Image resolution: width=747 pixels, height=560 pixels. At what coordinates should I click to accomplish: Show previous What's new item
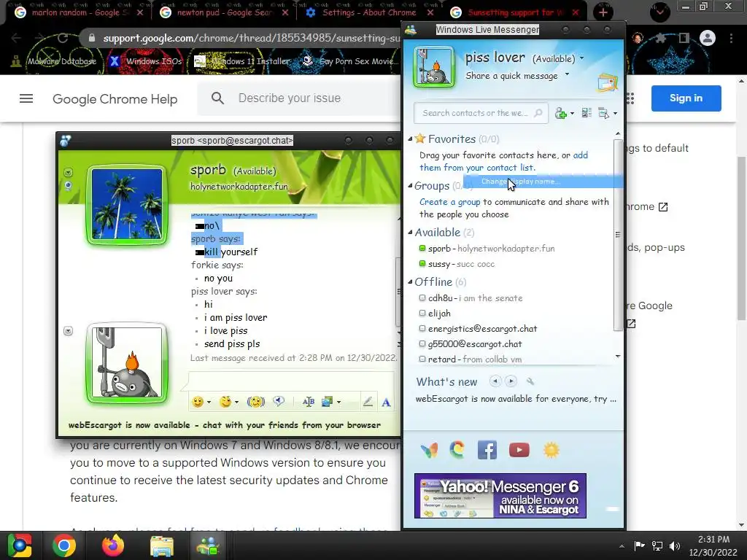click(495, 381)
